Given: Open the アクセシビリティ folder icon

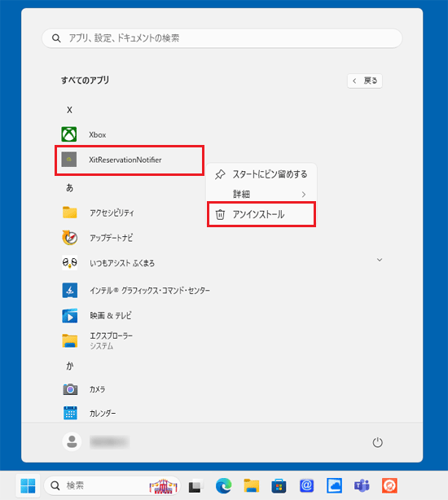Looking at the screenshot, I should pos(70,213).
